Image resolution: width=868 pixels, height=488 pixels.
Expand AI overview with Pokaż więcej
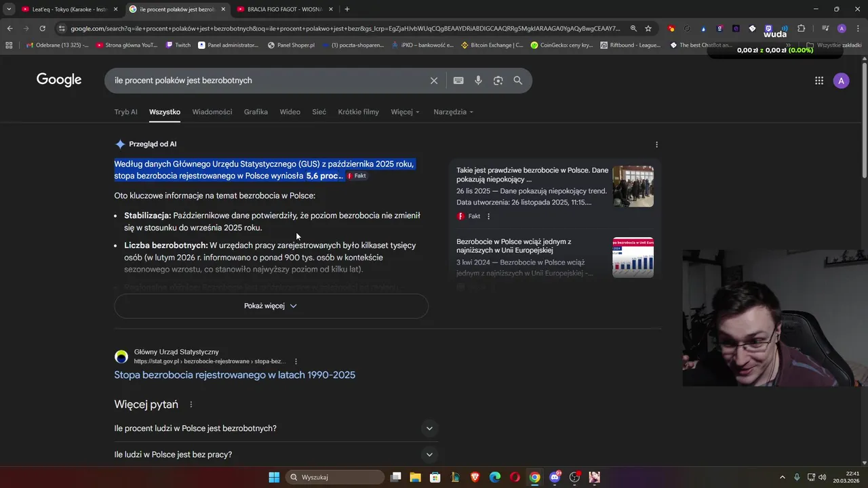(271, 306)
